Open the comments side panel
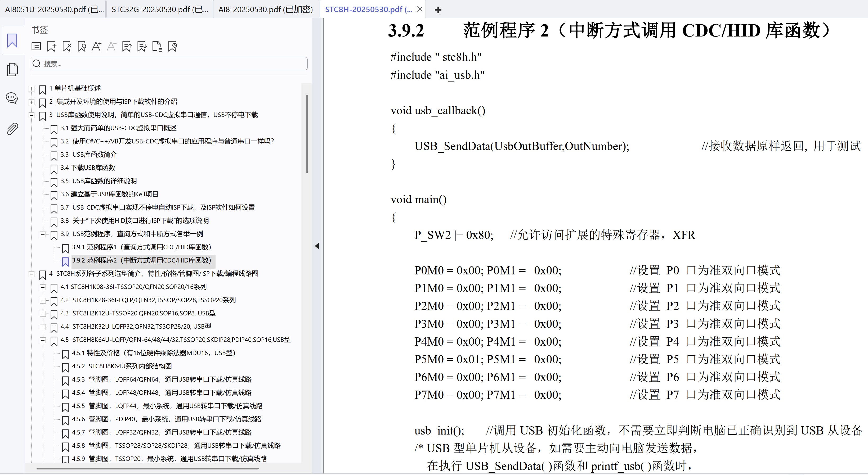The image size is (868, 475). 12,98
